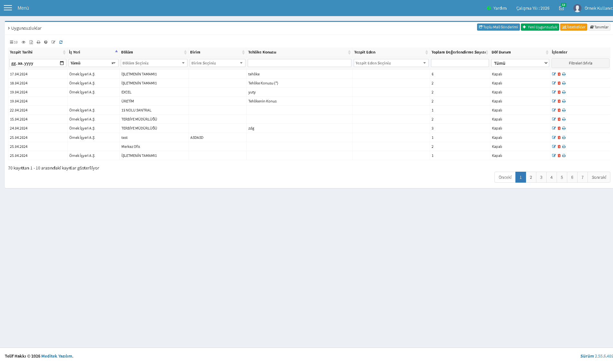Edit the Merkez Ofis row
This screenshot has height=364, width=613.
[554, 147]
